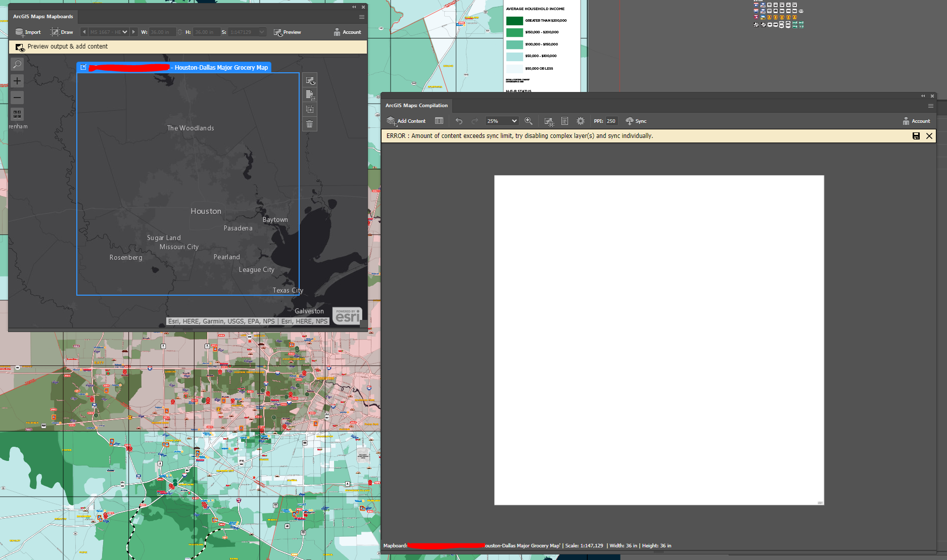
Task: Zoom in on the mapboard map
Action: [17, 81]
